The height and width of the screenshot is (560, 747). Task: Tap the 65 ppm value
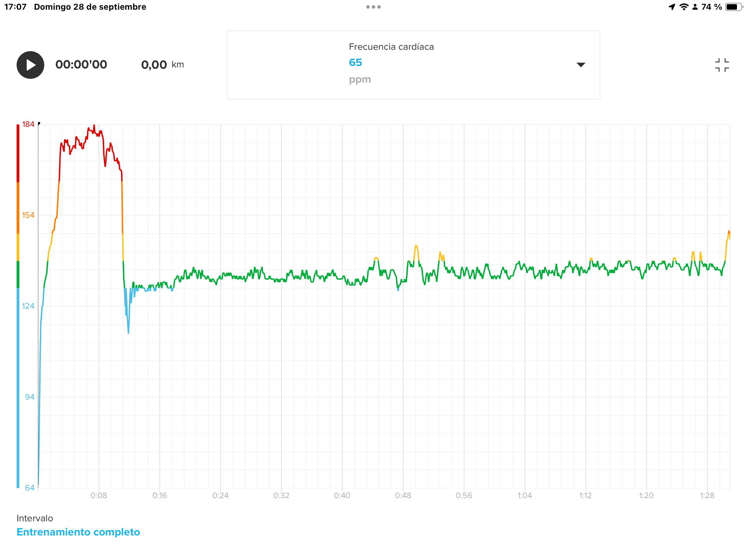coord(356,63)
